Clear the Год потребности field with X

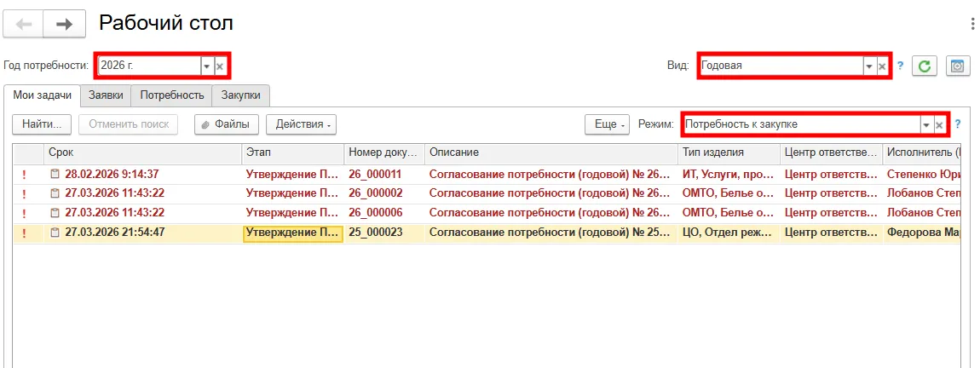point(219,66)
